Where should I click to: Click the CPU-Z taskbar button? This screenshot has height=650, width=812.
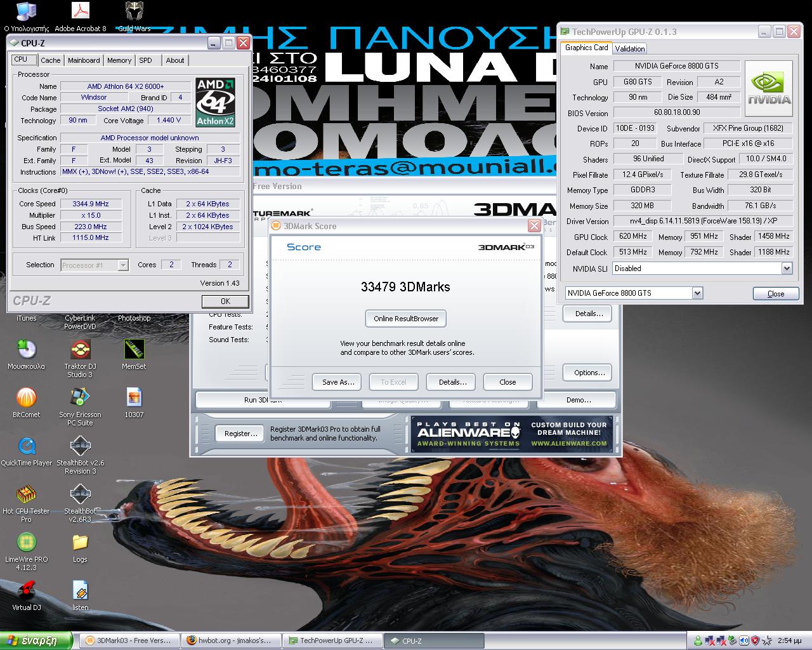pyautogui.click(x=434, y=640)
